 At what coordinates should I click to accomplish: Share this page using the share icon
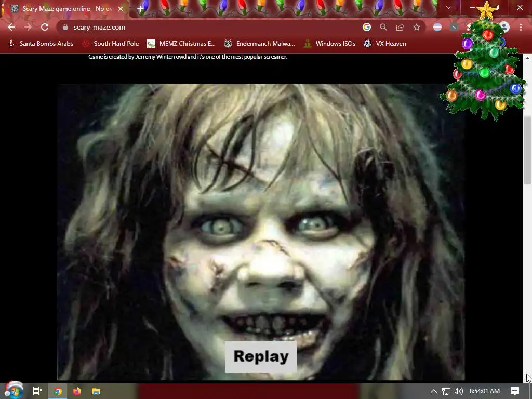click(x=400, y=27)
